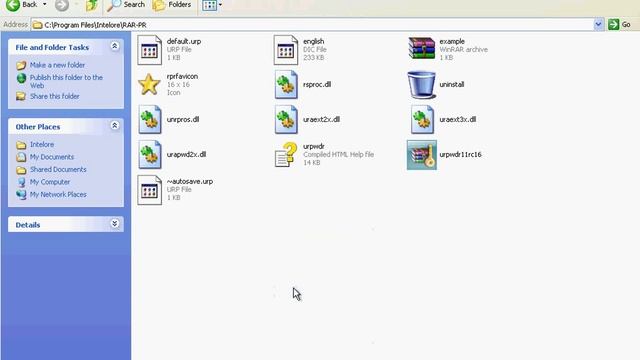This screenshot has height=360, width=640.
Task: Click the ~autosave.urp file name text
Action: (190, 181)
